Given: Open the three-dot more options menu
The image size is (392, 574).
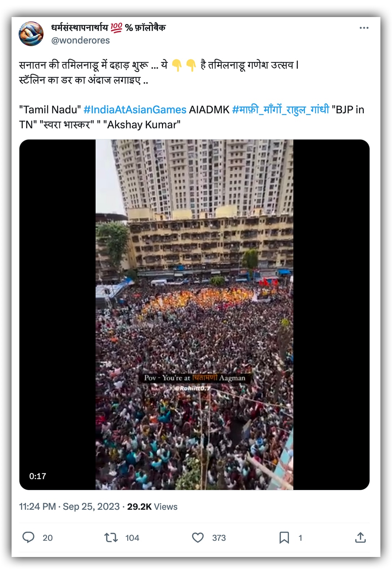Looking at the screenshot, I should (x=364, y=28).
